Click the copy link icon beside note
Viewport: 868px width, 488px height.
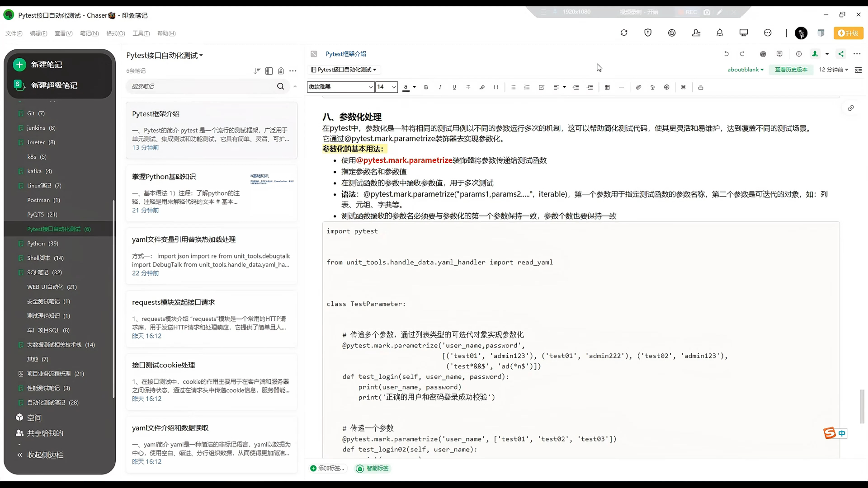[x=851, y=108]
